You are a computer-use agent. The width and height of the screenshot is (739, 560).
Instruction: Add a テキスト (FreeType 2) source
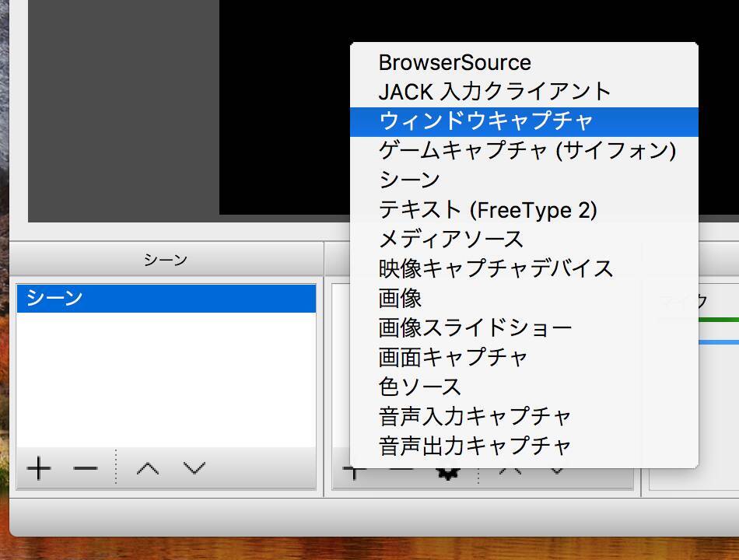pyautogui.click(x=488, y=209)
